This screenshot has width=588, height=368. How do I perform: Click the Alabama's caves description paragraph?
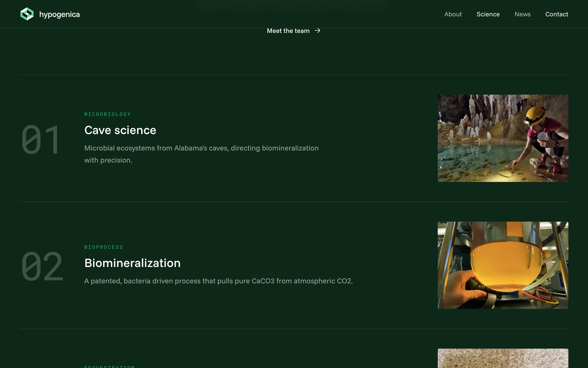coord(201,154)
